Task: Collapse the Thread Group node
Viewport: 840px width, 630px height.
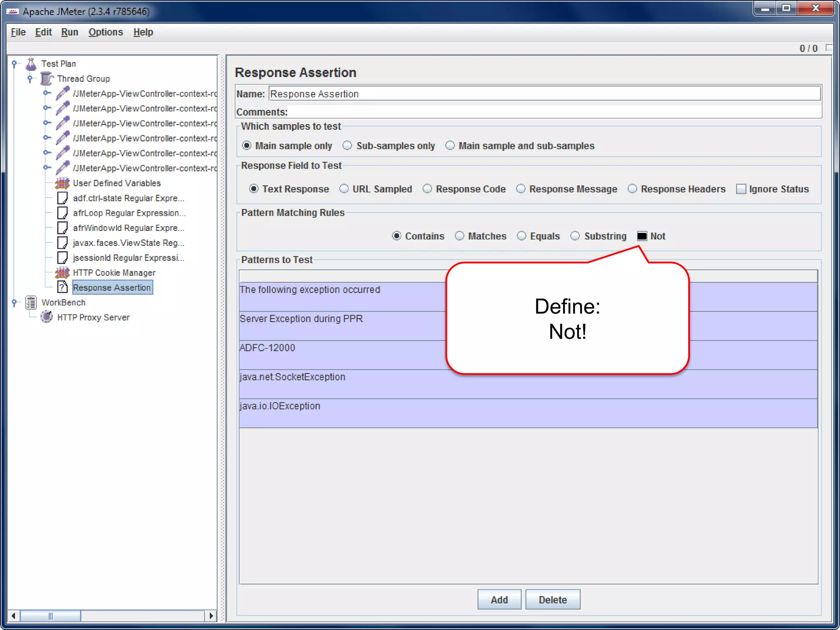Action: [x=30, y=78]
